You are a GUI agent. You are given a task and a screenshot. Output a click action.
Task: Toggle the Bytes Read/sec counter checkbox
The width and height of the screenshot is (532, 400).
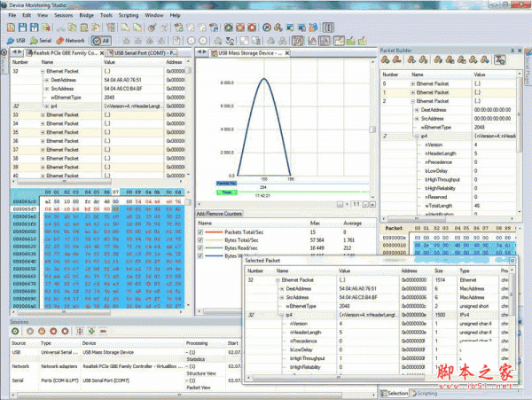(x=199, y=248)
